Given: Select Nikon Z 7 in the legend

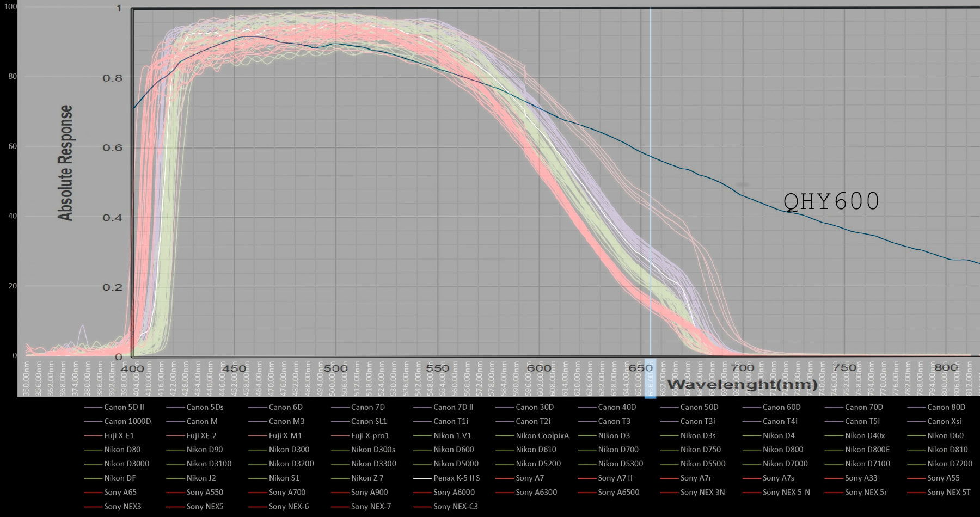Looking at the screenshot, I should [x=367, y=478].
